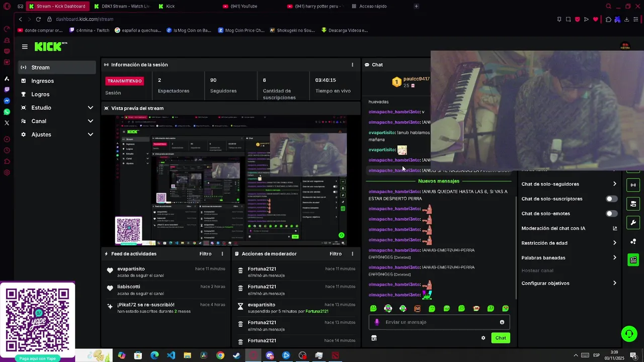The width and height of the screenshot is (644, 362).
Task: Click the stream preview thumbnail
Action: tap(231, 180)
